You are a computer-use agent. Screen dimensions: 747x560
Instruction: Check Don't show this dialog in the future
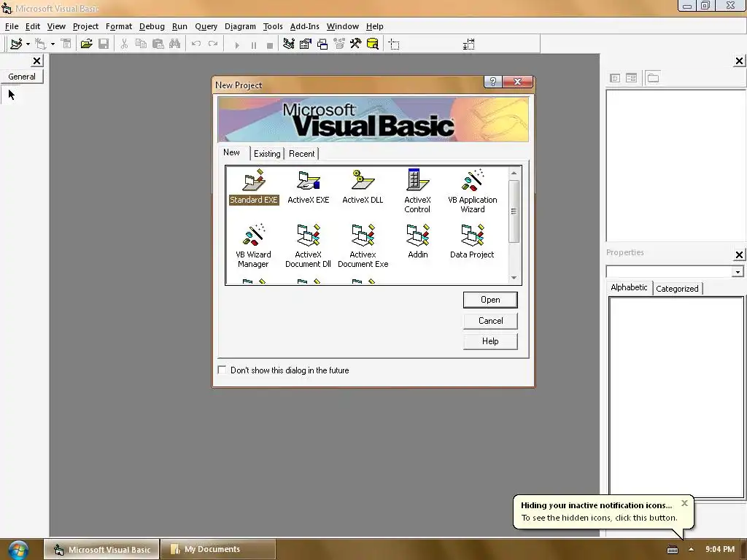[222, 370]
